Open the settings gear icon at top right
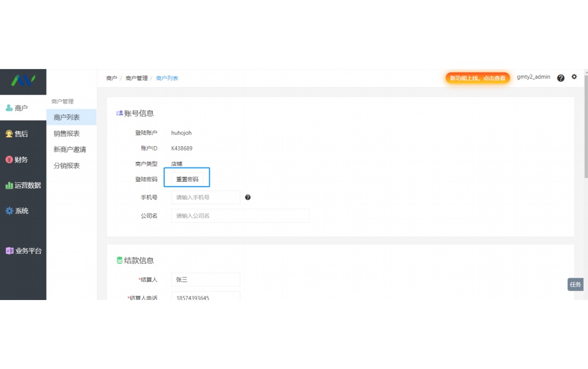588x369 pixels. click(574, 77)
